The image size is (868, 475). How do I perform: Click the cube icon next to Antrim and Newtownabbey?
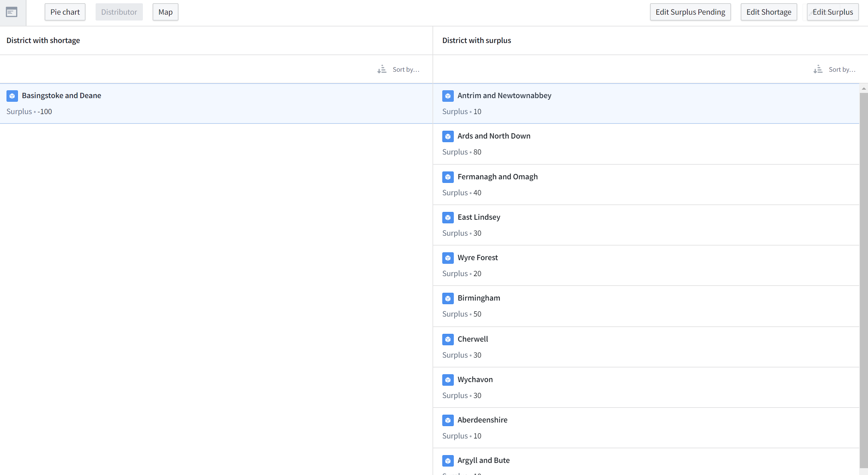pyautogui.click(x=448, y=96)
